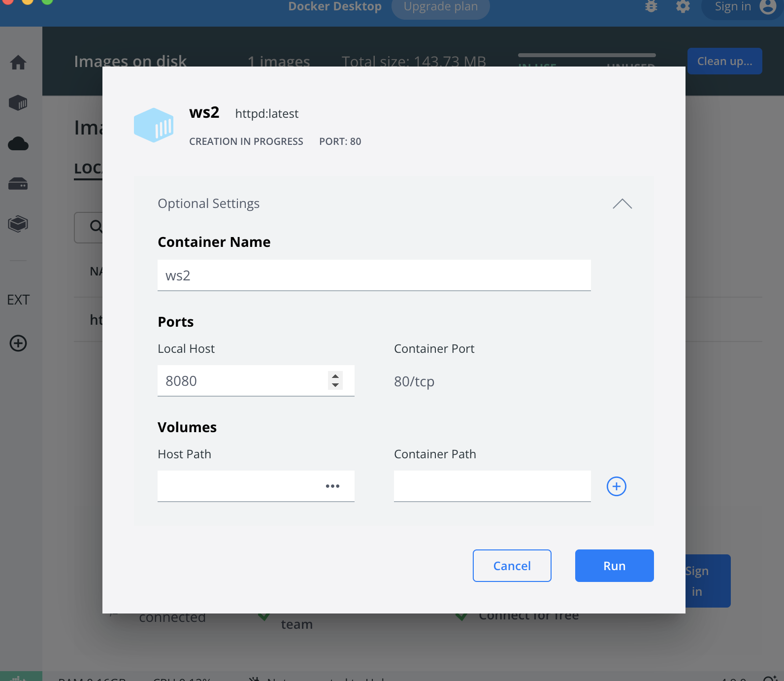784x681 pixels.
Task: Browse host path with ellipsis icon
Action: tap(332, 486)
